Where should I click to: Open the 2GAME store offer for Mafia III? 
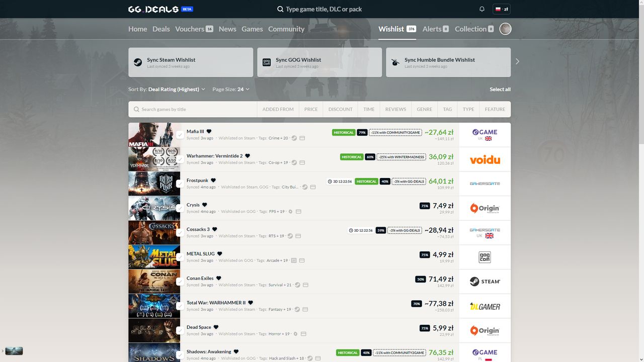(x=485, y=135)
